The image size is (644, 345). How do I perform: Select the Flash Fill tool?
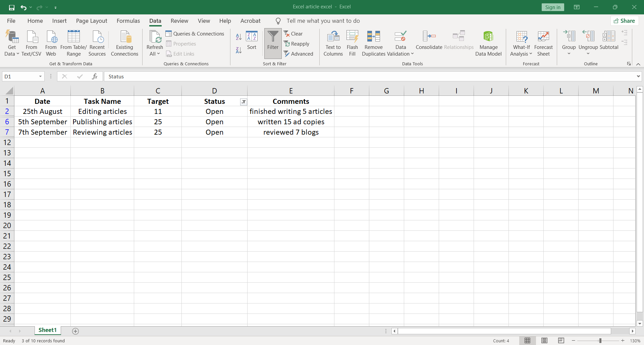coord(352,43)
